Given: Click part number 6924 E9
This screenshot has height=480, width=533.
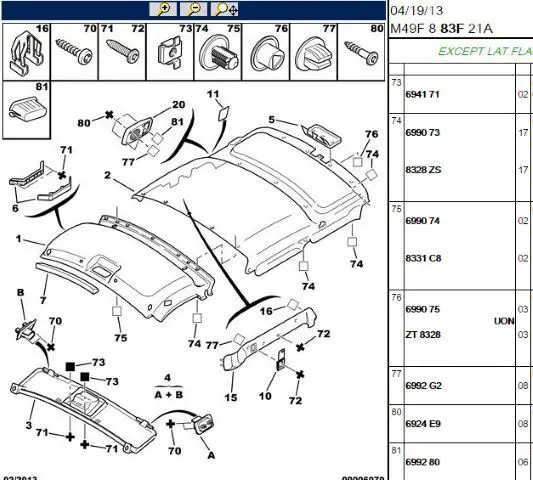Looking at the screenshot, I should click(423, 424).
